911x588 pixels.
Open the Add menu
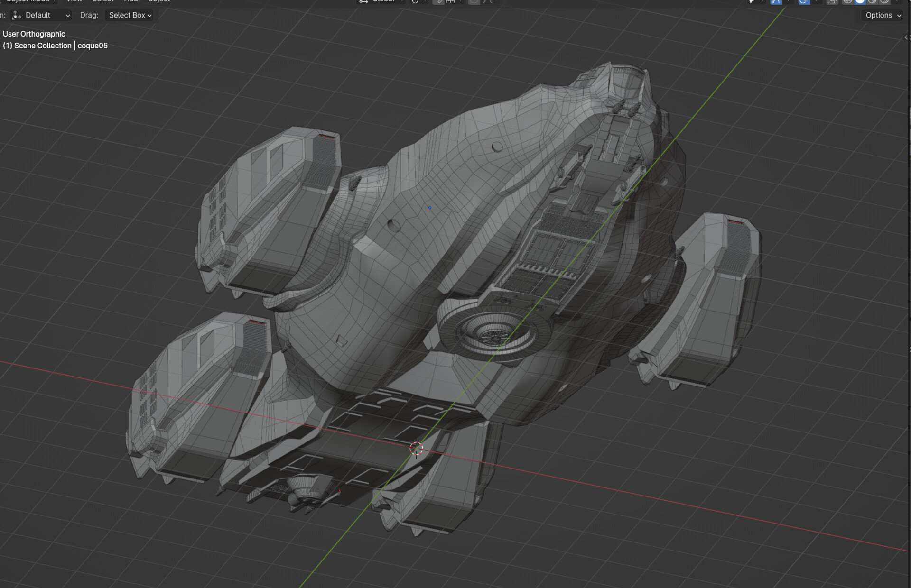click(131, 1)
